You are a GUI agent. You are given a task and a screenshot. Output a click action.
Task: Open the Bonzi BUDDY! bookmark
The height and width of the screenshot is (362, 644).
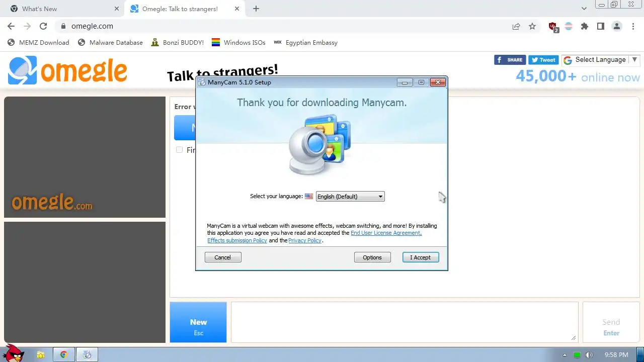177,43
